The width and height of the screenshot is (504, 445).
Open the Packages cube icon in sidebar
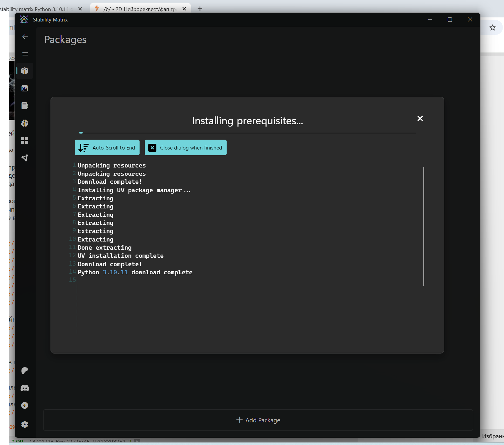[x=25, y=71]
